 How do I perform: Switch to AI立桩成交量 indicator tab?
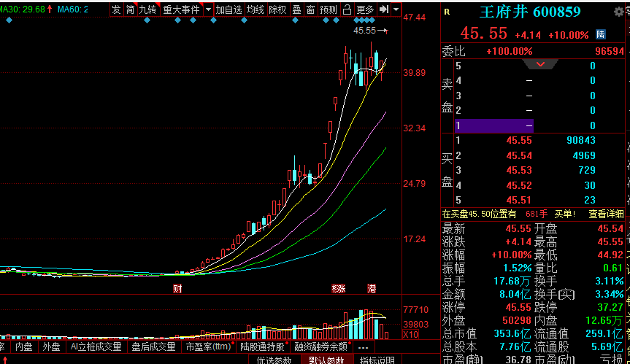click(96, 346)
